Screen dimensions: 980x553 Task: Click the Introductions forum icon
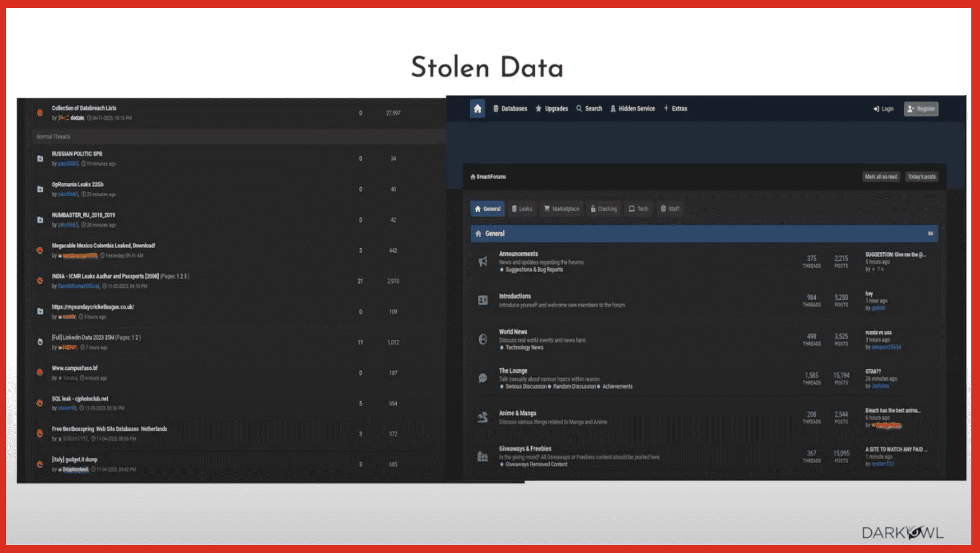pyautogui.click(x=482, y=300)
